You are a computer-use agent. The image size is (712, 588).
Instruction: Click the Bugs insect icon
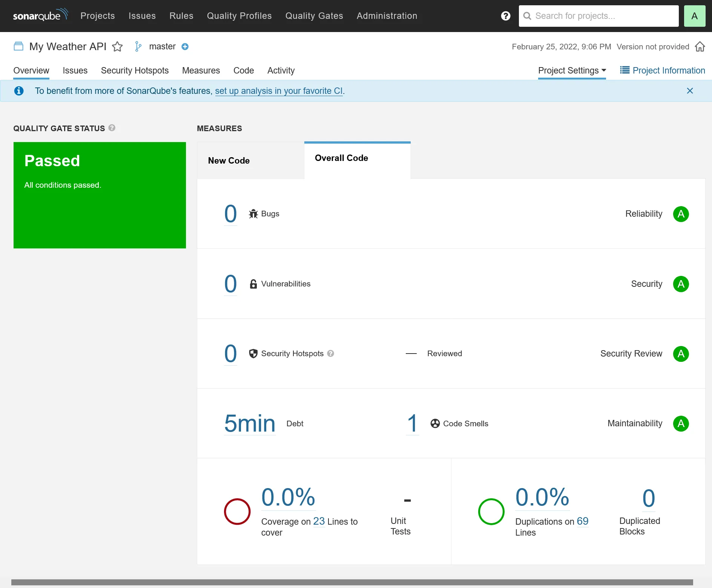[253, 214]
